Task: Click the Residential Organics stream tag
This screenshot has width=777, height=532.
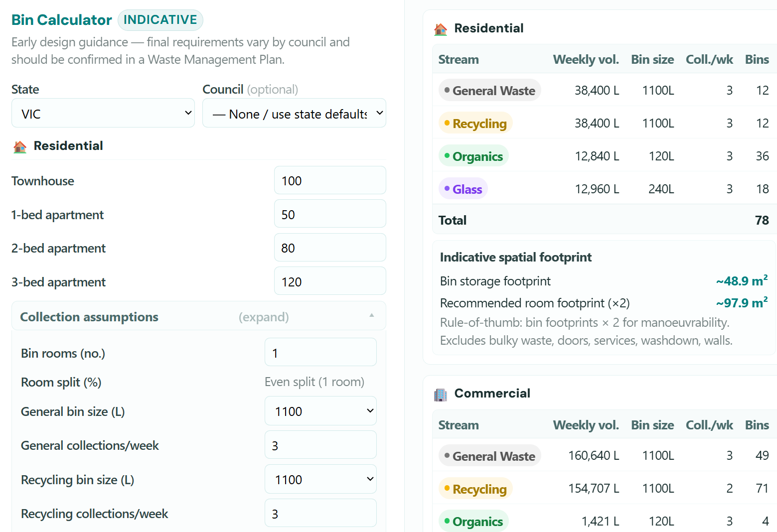Action: point(473,156)
